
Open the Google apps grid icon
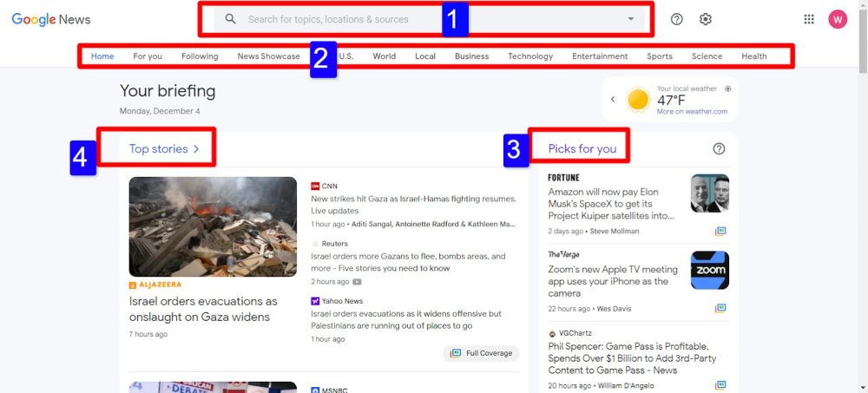(x=809, y=19)
